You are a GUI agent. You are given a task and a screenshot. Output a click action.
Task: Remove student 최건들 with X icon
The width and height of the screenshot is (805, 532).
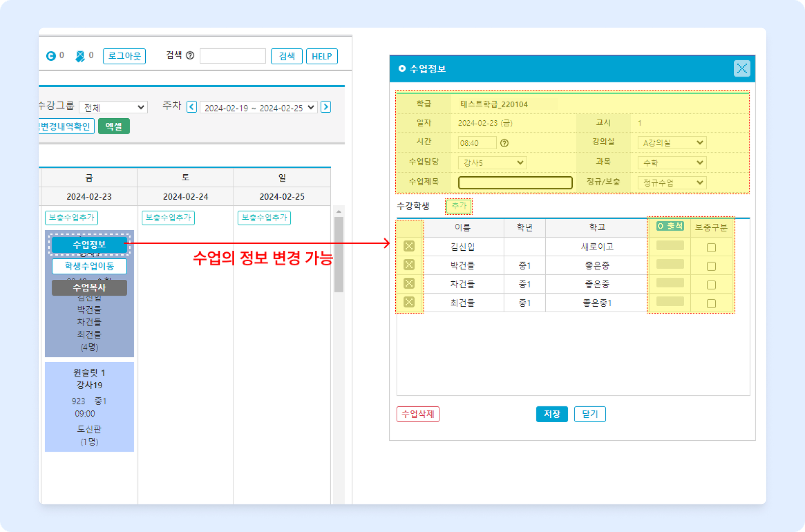tap(409, 302)
